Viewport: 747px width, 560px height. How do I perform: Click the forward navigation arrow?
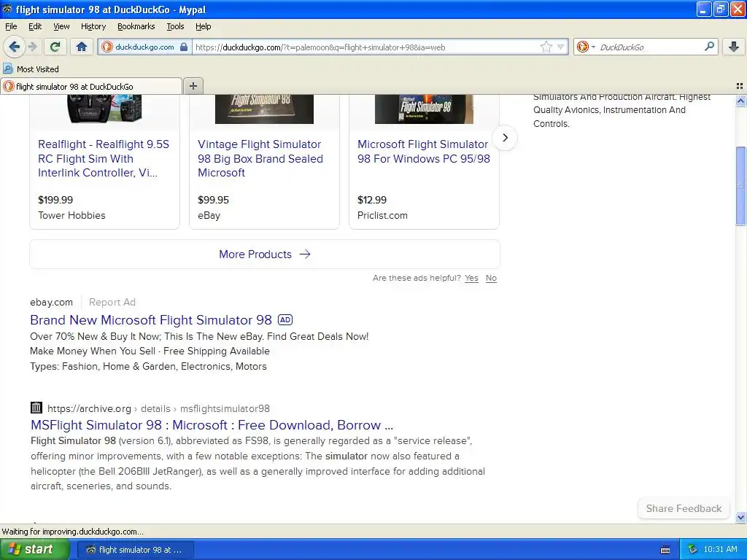(x=33, y=47)
